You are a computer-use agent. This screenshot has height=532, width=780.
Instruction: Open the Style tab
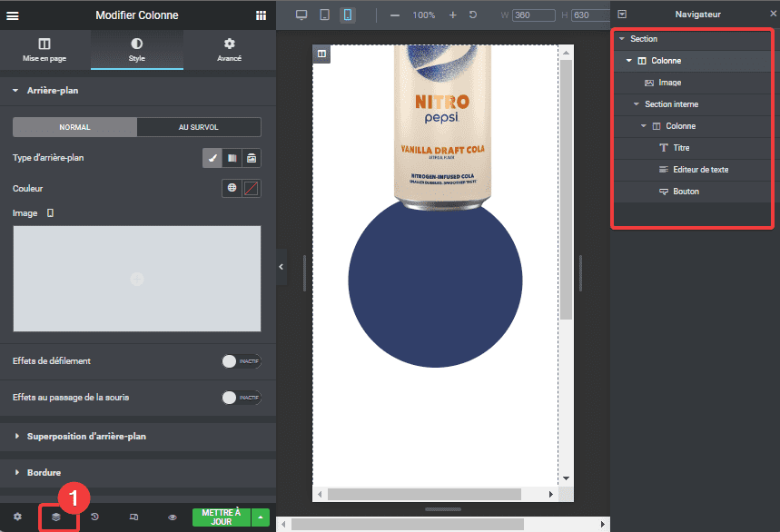pos(137,50)
